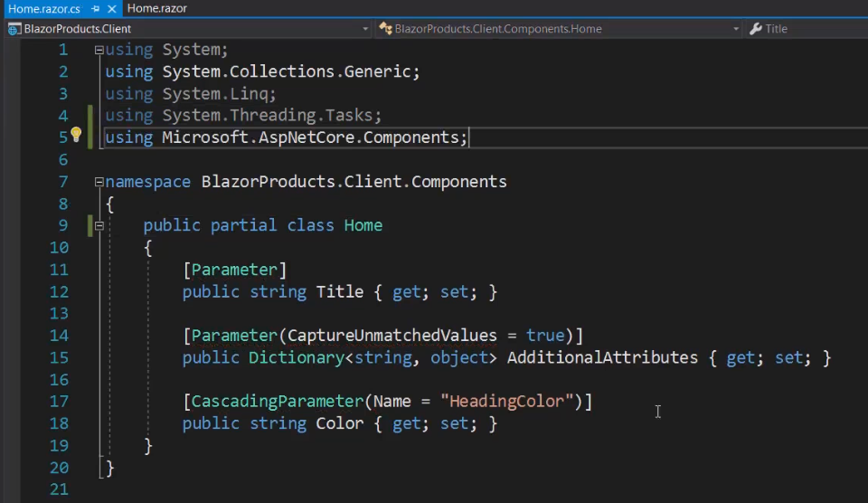Close the Home.razor.cs tab

tap(112, 8)
